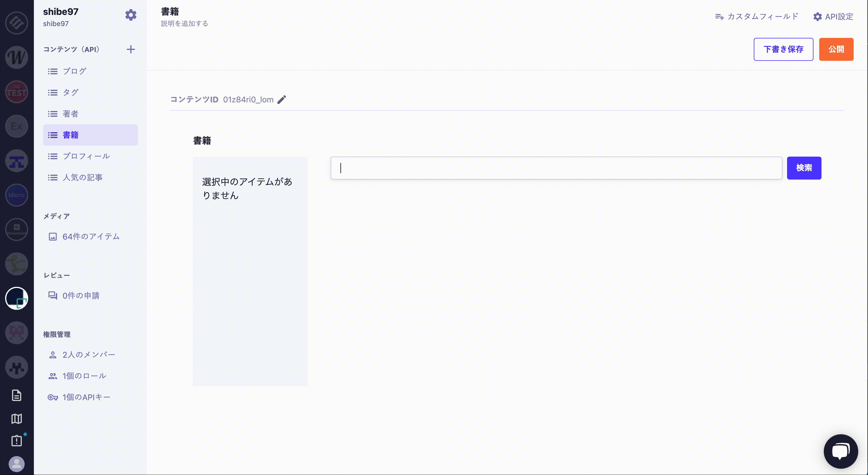This screenshot has width=868, height=475.
Task: Open the announcements icon with blue dot
Action: pyautogui.click(x=17, y=441)
